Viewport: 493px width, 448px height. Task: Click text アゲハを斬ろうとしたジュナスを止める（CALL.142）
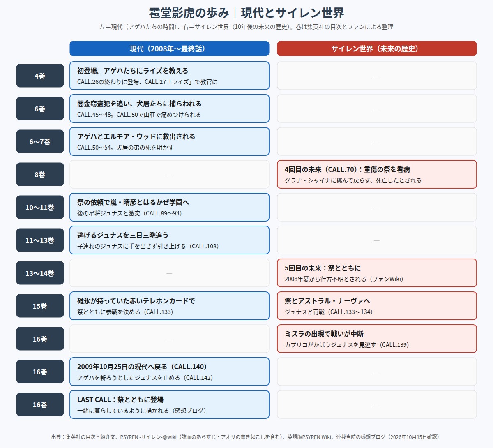(x=145, y=378)
